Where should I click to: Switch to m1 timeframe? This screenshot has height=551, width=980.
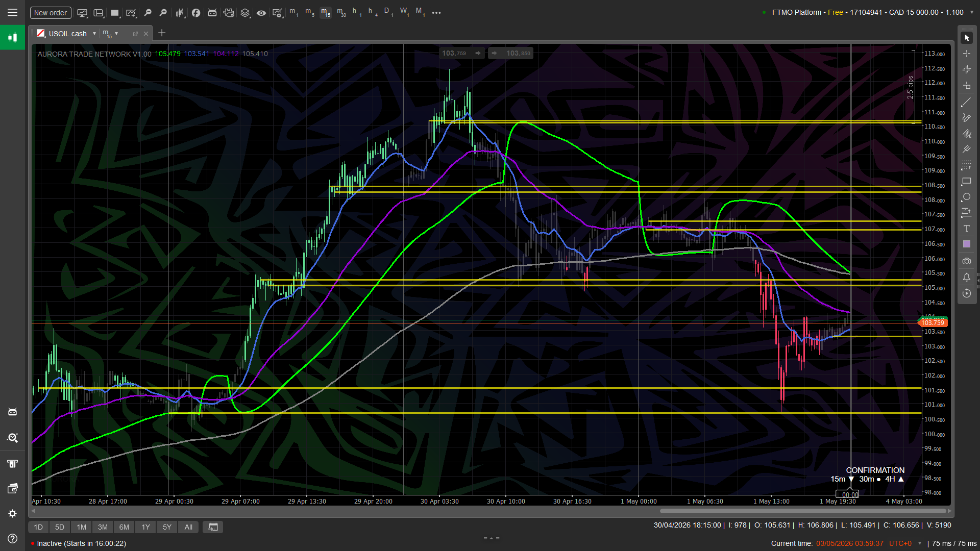pos(294,12)
